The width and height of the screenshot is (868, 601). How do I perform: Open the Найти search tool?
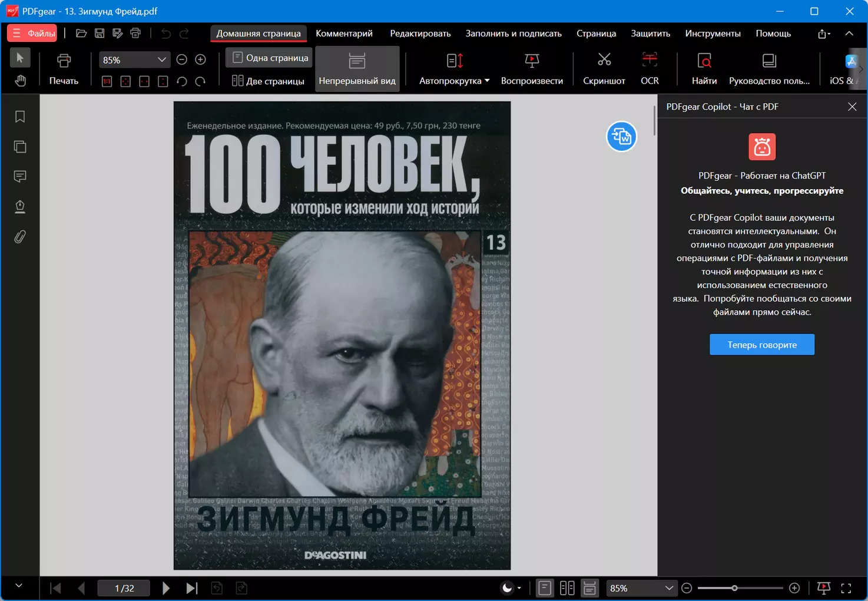704,70
